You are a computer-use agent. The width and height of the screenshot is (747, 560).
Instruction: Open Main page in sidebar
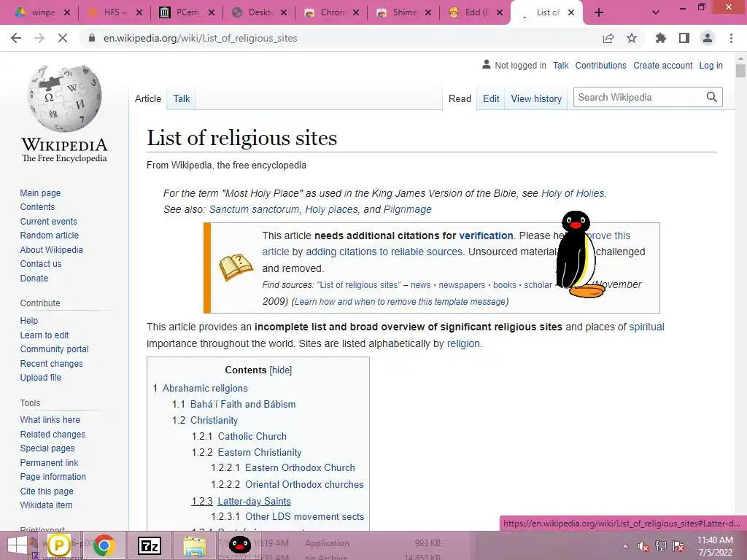click(40, 192)
